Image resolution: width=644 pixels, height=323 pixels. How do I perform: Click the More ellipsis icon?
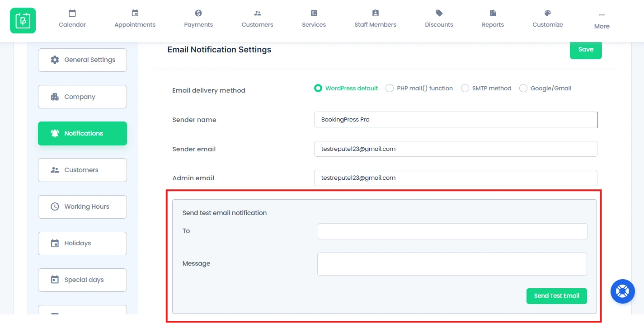pyautogui.click(x=602, y=14)
